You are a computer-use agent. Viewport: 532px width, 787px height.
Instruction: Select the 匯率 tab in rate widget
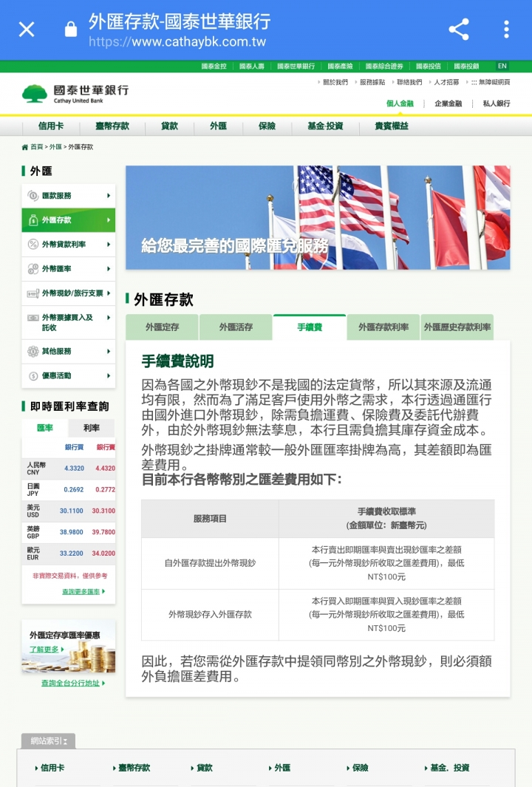(x=45, y=428)
